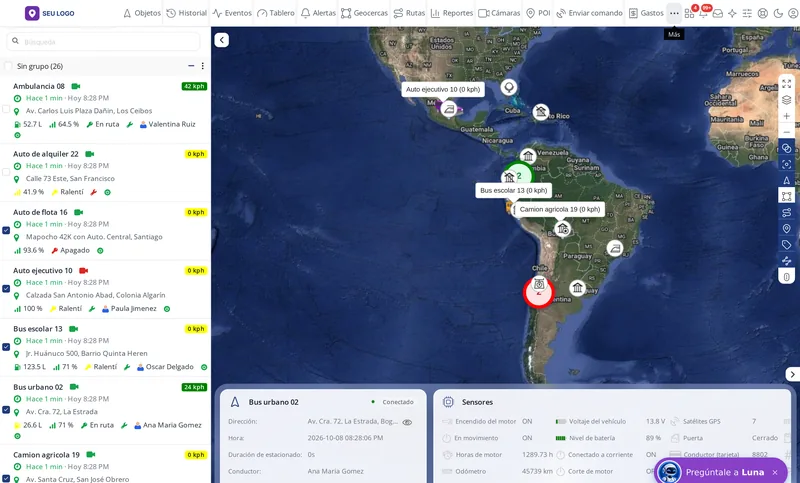Toggle geofences display square tool

click(x=787, y=196)
